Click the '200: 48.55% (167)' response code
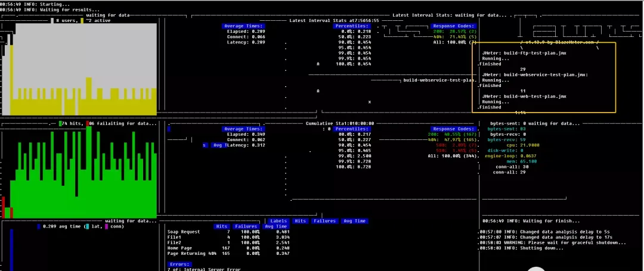 pyautogui.click(x=453, y=134)
